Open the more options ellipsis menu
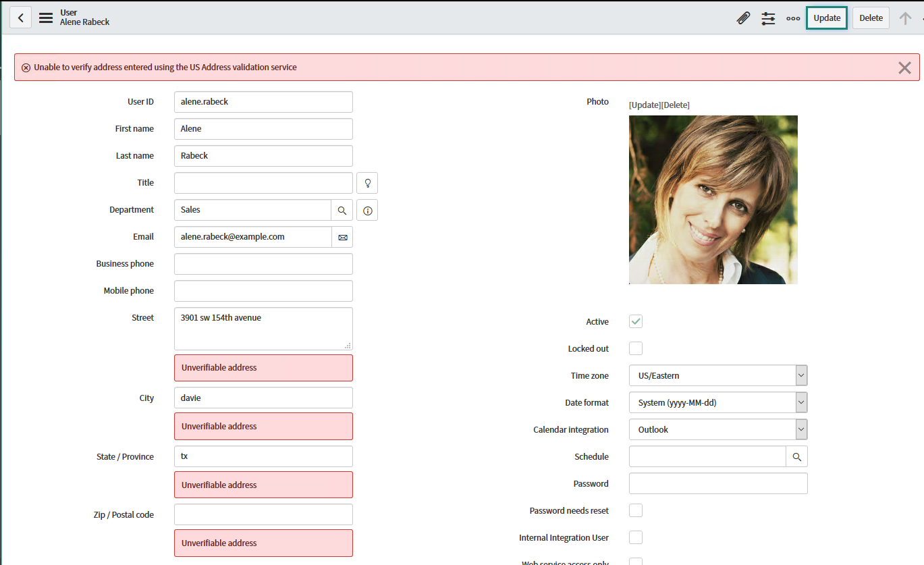924x565 pixels. 793,18
